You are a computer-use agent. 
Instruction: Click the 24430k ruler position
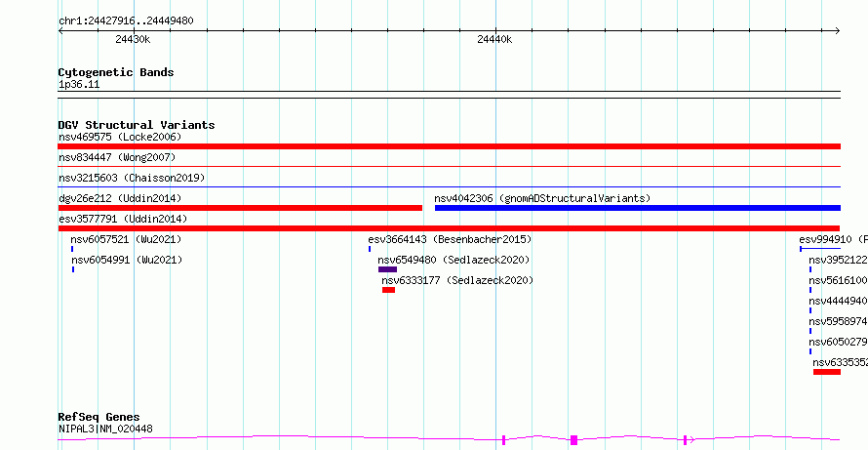click(133, 39)
